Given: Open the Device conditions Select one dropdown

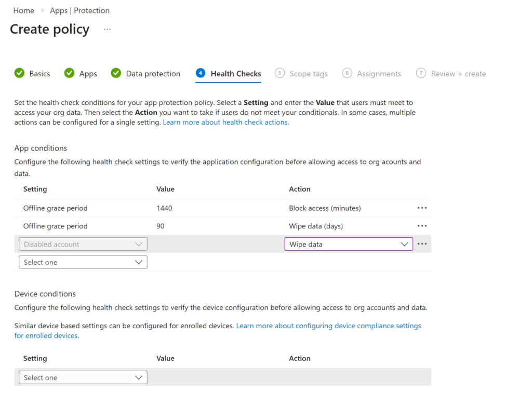Looking at the screenshot, I should point(83,377).
